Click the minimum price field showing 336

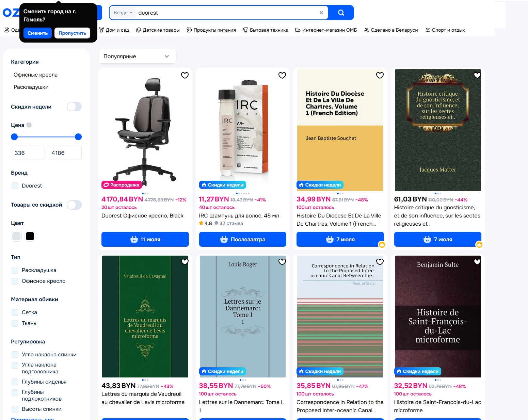(x=28, y=153)
